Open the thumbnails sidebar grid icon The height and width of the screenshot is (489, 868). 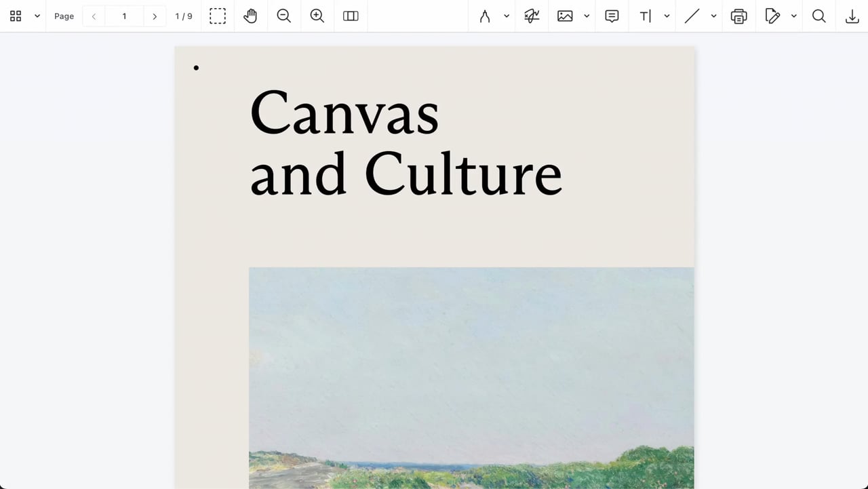tap(16, 16)
